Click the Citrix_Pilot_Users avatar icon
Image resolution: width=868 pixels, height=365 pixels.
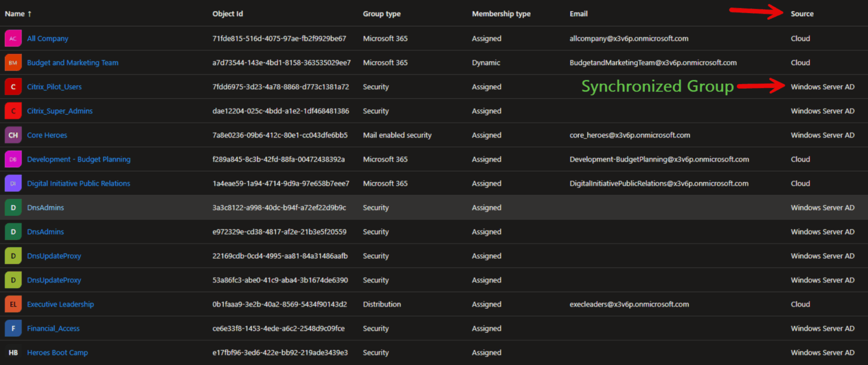click(13, 87)
